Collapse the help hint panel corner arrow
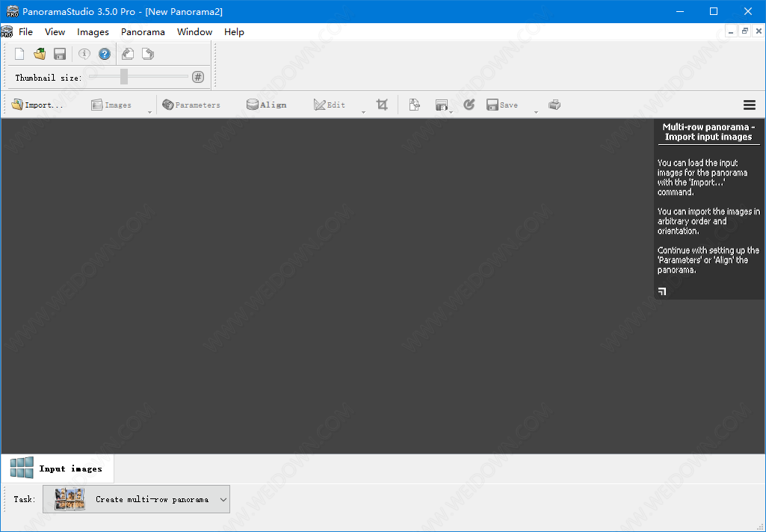This screenshot has width=766, height=532. (662, 291)
